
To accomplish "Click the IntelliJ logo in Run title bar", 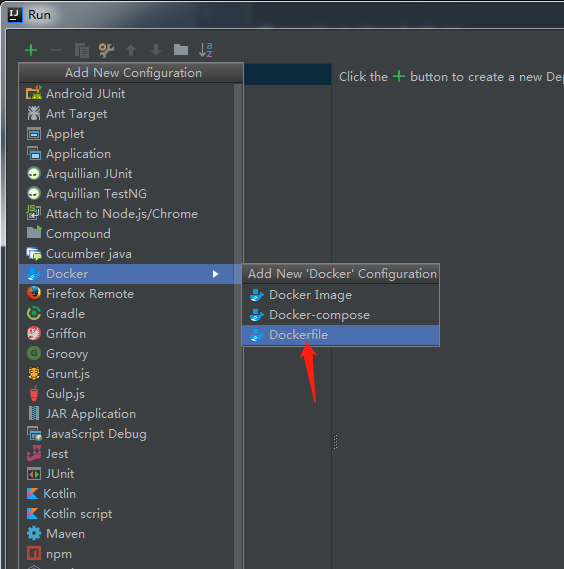I will (15, 15).
